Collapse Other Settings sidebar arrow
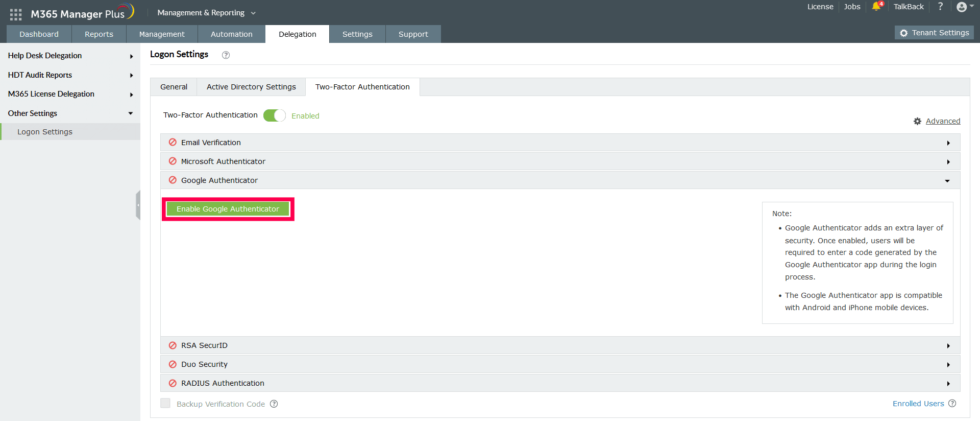The width and height of the screenshot is (980, 421). [131, 113]
